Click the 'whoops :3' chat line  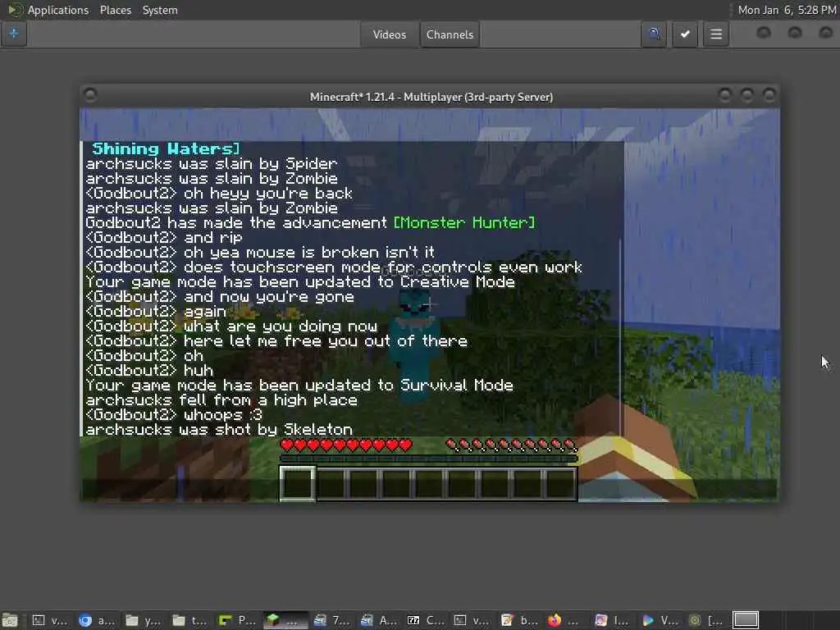(223, 414)
